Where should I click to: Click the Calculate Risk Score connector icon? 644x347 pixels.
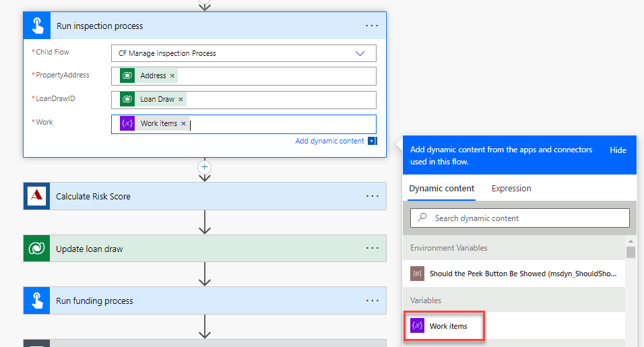pyautogui.click(x=36, y=196)
